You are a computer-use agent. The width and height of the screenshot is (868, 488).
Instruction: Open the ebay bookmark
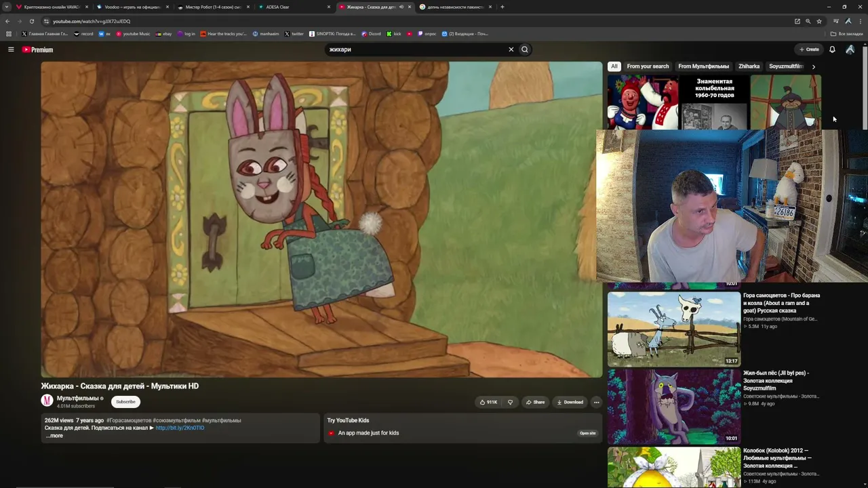pyautogui.click(x=163, y=34)
